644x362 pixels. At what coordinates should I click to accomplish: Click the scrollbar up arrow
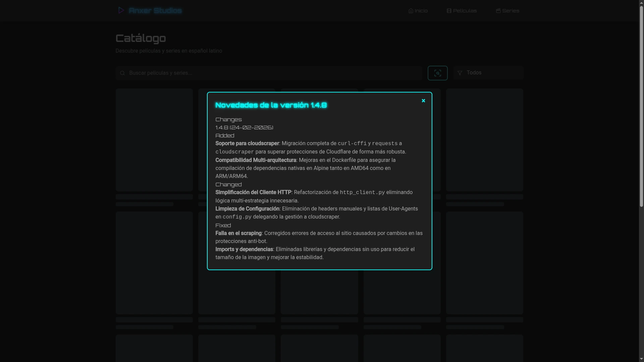coord(641,3)
